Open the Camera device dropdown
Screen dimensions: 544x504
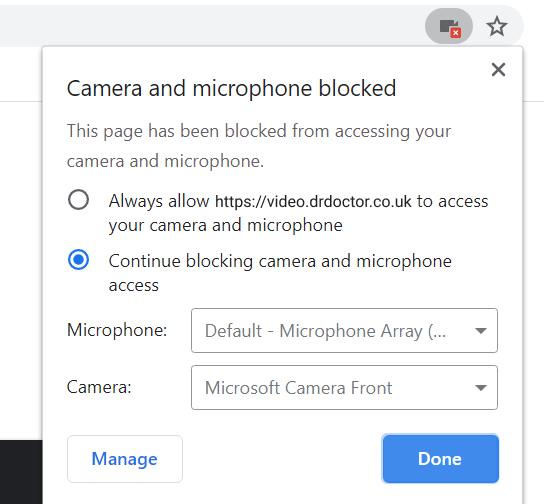[x=344, y=387]
